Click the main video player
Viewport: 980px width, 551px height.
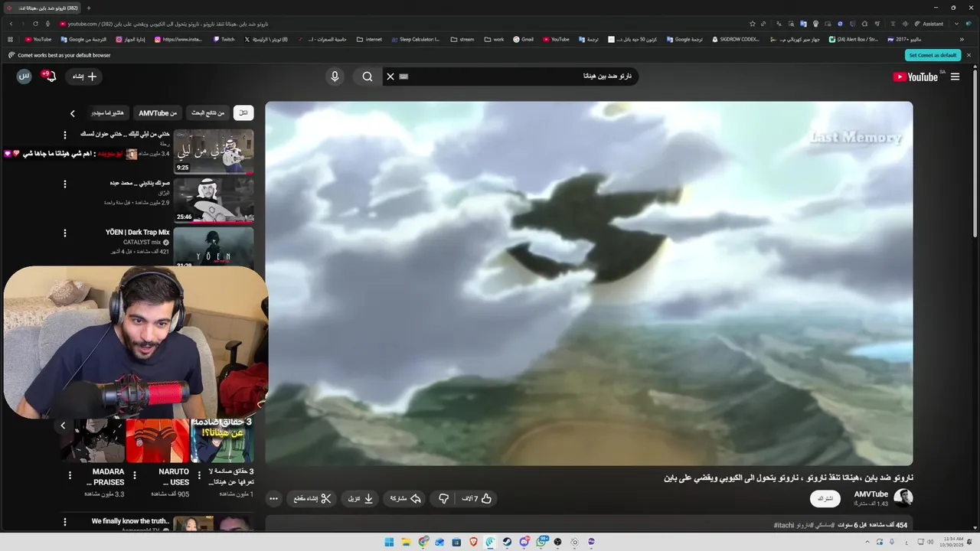click(x=589, y=283)
